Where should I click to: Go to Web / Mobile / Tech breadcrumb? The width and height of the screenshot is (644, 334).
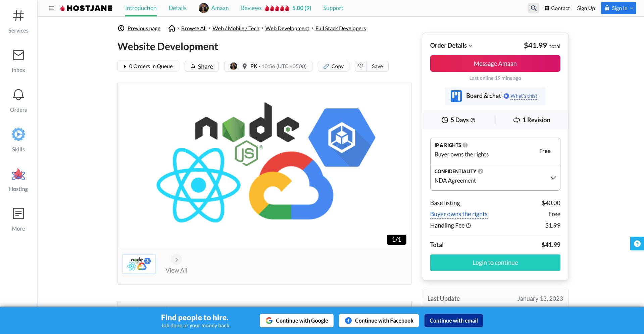click(x=236, y=28)
